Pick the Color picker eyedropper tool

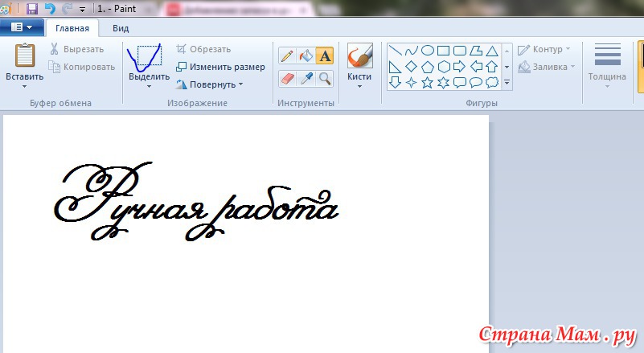[306, 78]
